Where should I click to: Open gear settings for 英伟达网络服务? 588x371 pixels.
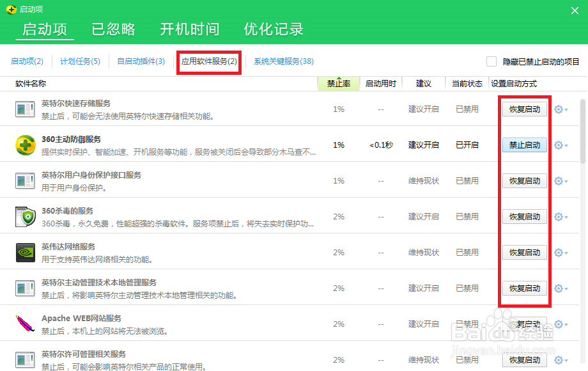point(561,253)
